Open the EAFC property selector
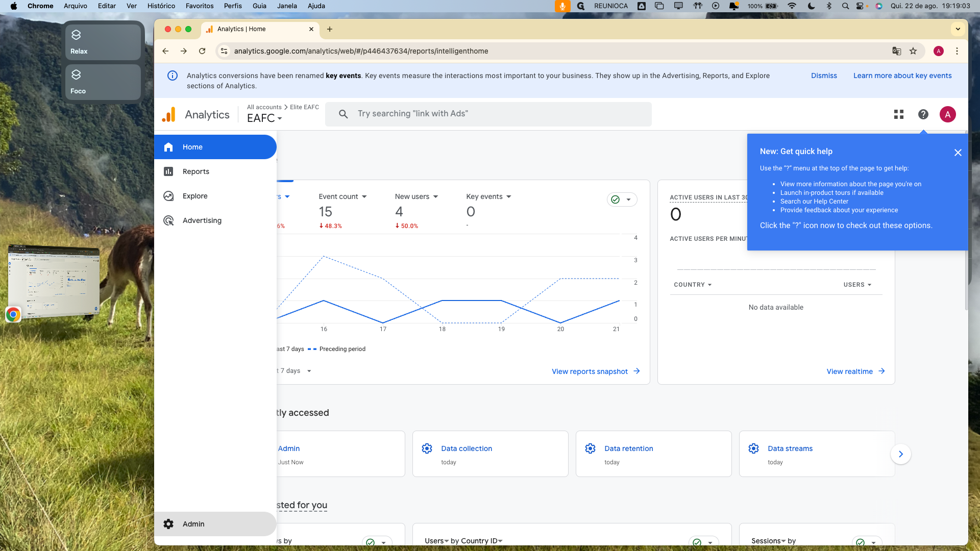Screen dimensions: 980x551 coord(264,118)
